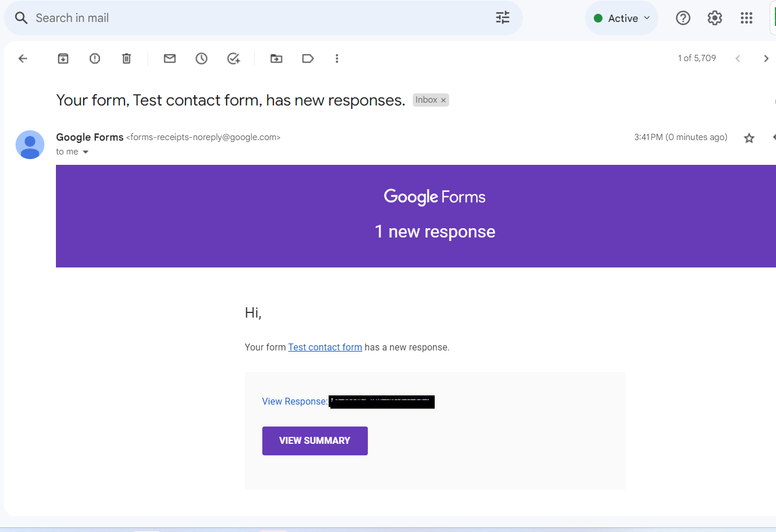
Task: Open the View Response link
Action: (295, 401)
